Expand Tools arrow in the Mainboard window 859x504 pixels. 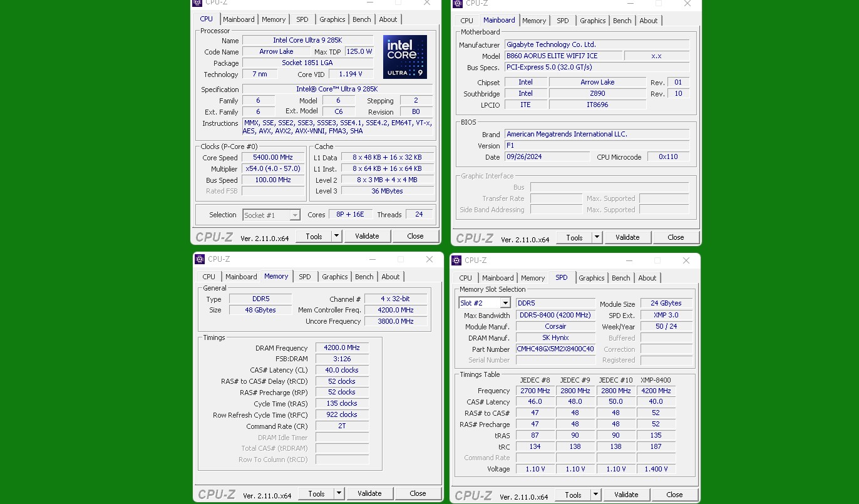click(x=597, y=237)
